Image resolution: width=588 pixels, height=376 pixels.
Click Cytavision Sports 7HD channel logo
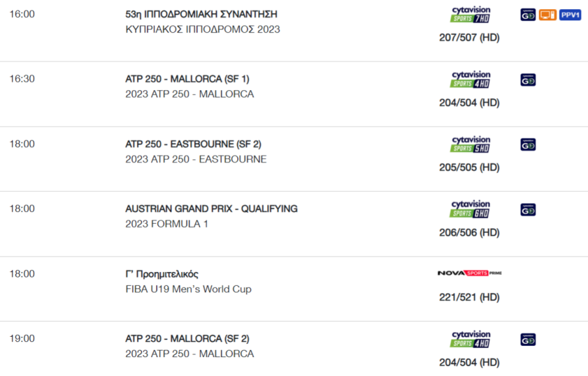[470, 14]
